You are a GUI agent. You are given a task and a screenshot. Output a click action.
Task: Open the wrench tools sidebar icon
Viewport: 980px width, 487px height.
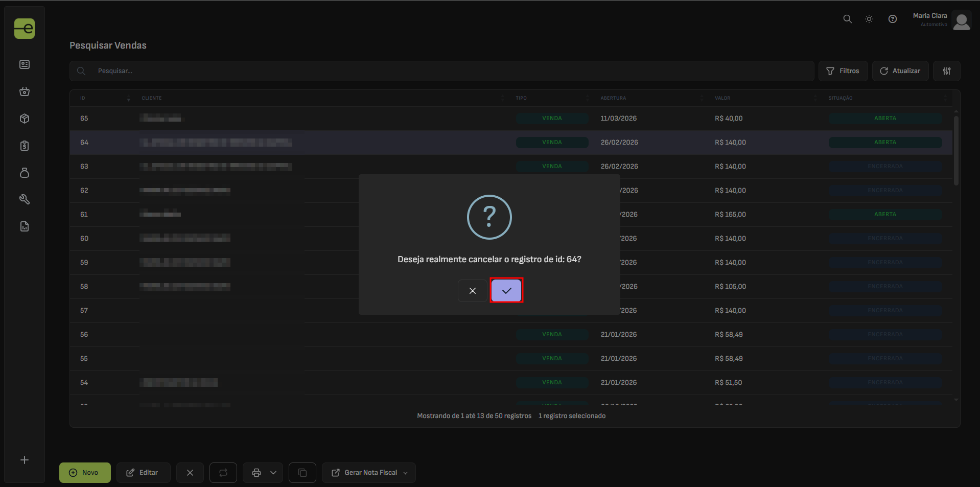tap(25, 199)
